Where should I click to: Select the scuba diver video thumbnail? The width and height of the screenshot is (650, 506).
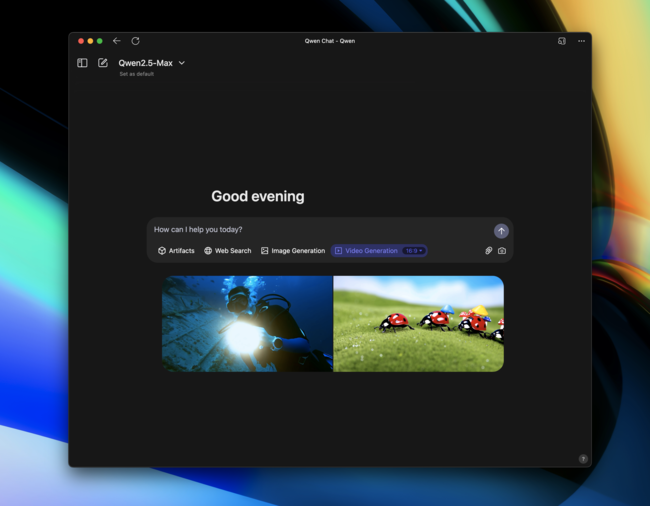[x=248, y=324]
